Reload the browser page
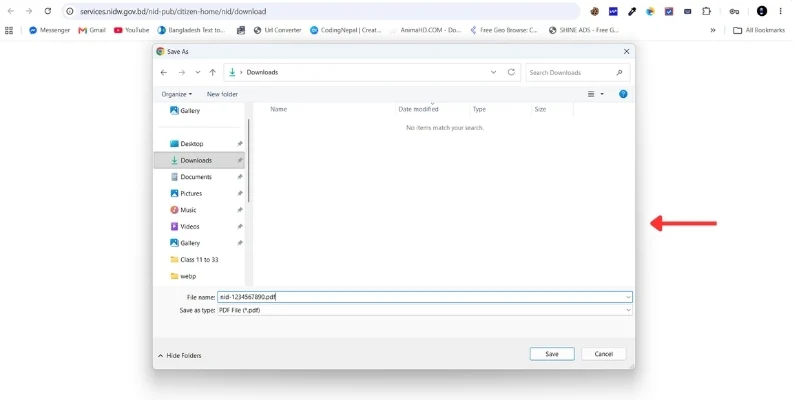The image size is (800, 400). tap(47, 11)
